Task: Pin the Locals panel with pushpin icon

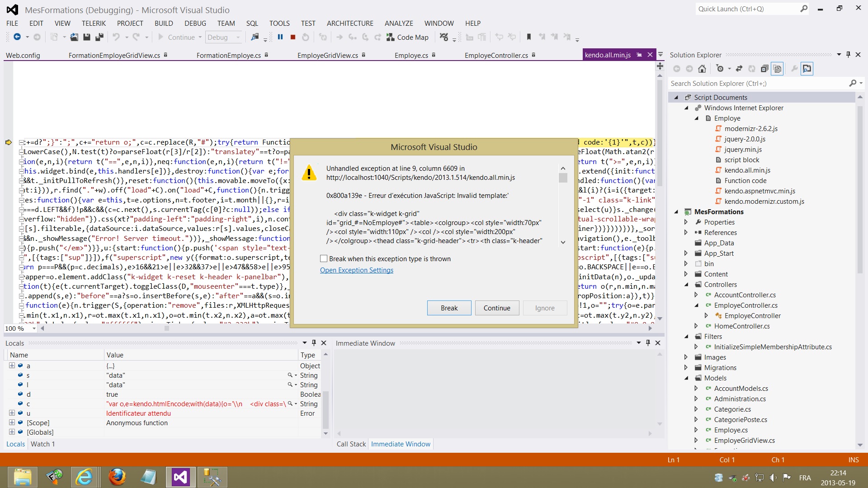Action: 314,343
